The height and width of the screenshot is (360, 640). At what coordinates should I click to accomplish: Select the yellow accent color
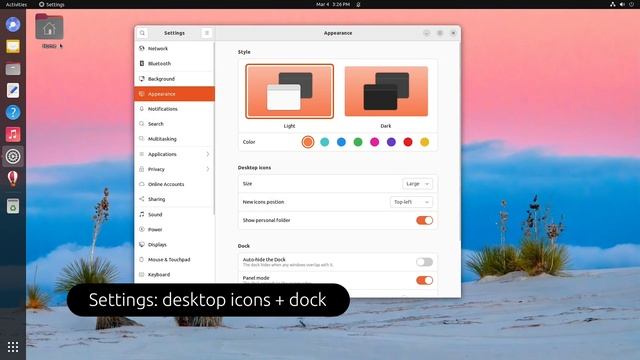pyautogui.click(x=424, y=142)
